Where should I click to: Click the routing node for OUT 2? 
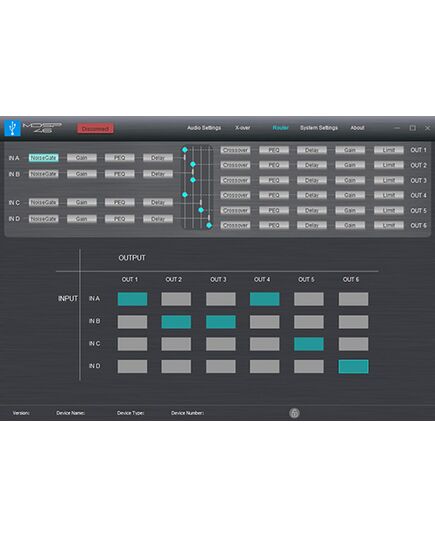click(x=193, y=165)
